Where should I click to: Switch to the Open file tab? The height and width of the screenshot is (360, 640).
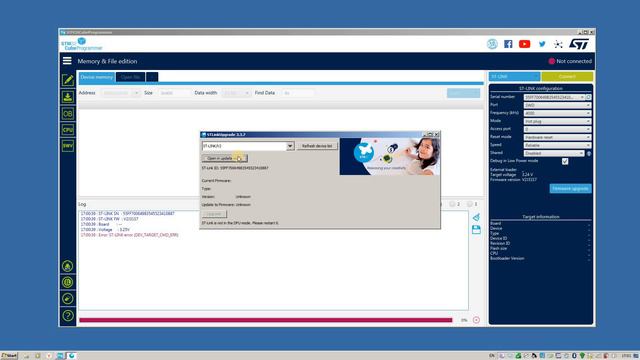point(130,77)
